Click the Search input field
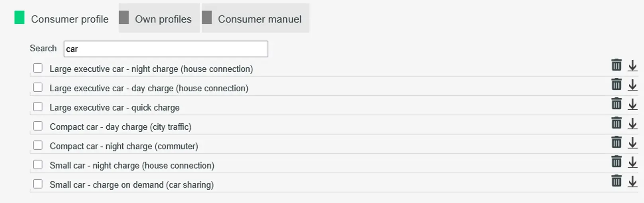The height and width of the screenshot is (203, 644). [x=166, y=49]
